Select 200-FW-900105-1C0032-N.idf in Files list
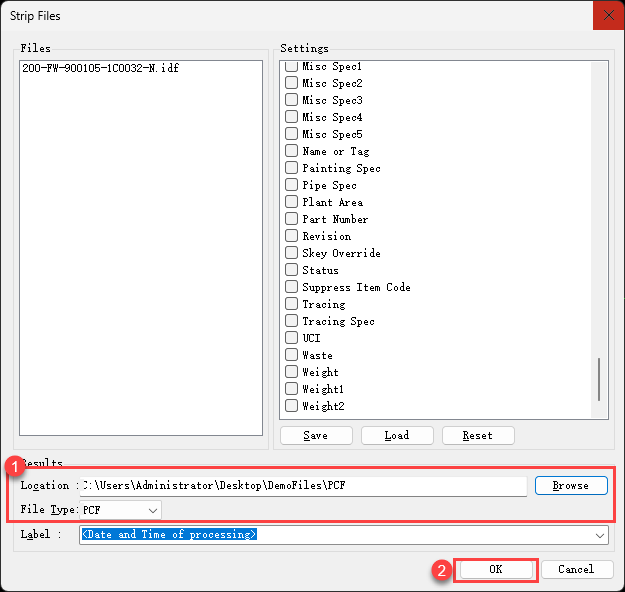Screen dimensions: 625x592 tap(100, 68)
